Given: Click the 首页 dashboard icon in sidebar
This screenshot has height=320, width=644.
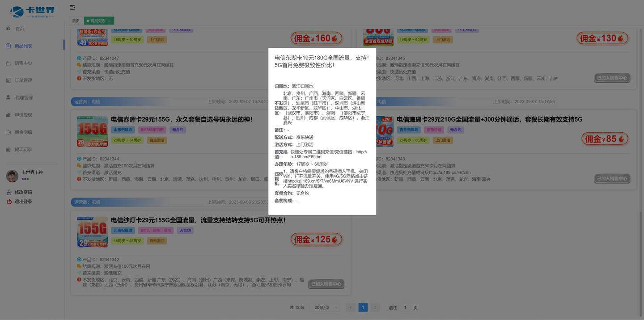Looking at the screenshot, I should click(x=8, y=29).
